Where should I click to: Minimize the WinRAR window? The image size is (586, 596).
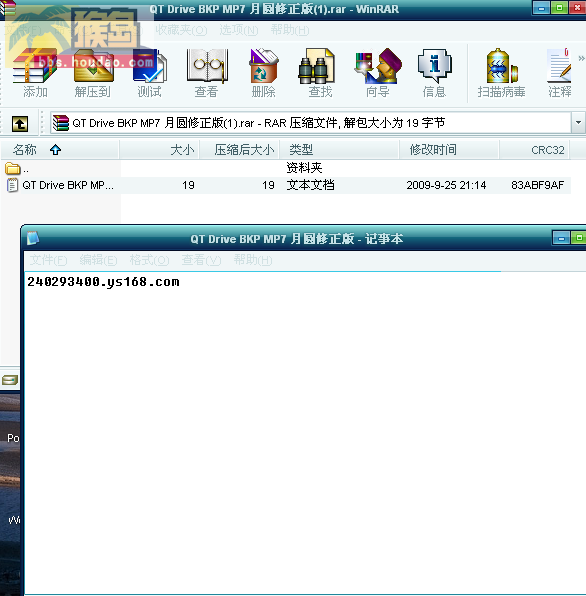point(541,8)
